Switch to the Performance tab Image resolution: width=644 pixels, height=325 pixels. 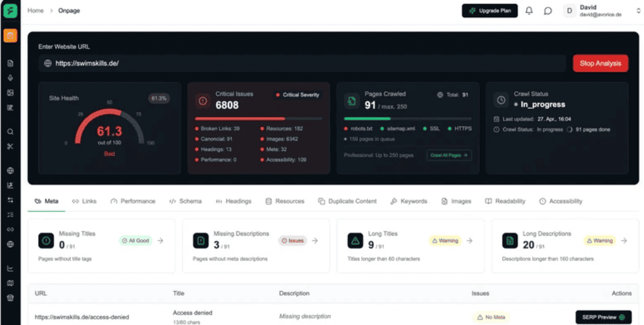[x=133, y=201]
